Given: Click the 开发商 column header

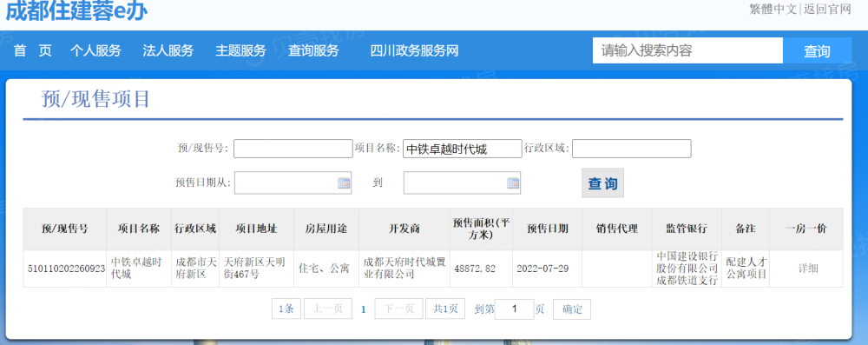Looking at the screenshot, I should [404, 229].
